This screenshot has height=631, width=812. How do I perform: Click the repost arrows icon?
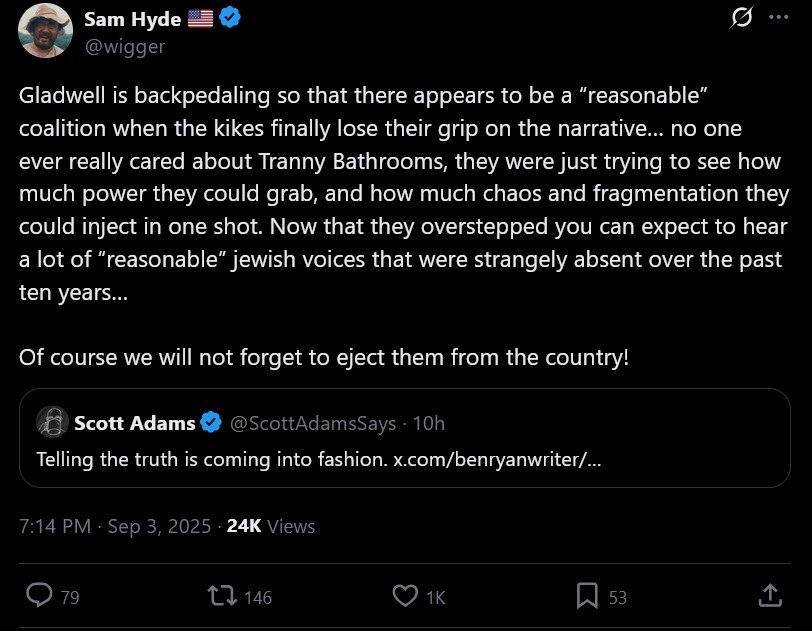tap(219, 596)
